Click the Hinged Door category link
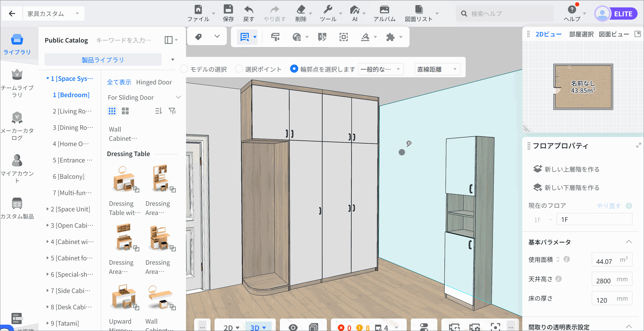Viewport: 644px width, 331px height. [154, 82]
